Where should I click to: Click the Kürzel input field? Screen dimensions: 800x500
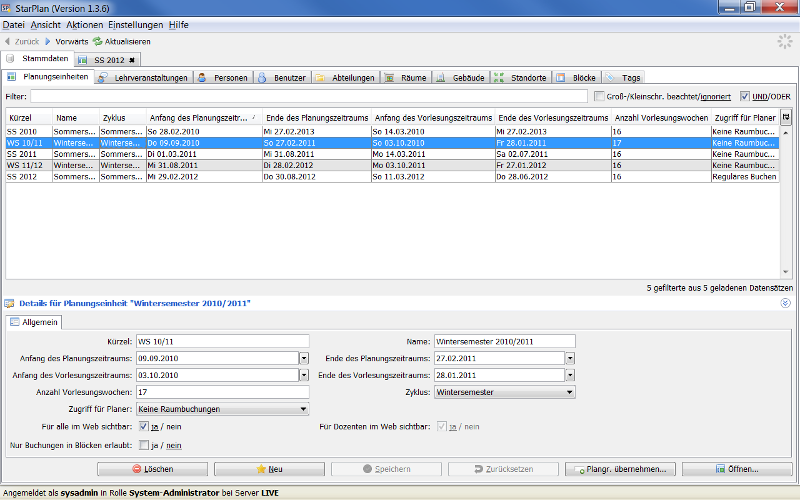(x=223, y=341)
